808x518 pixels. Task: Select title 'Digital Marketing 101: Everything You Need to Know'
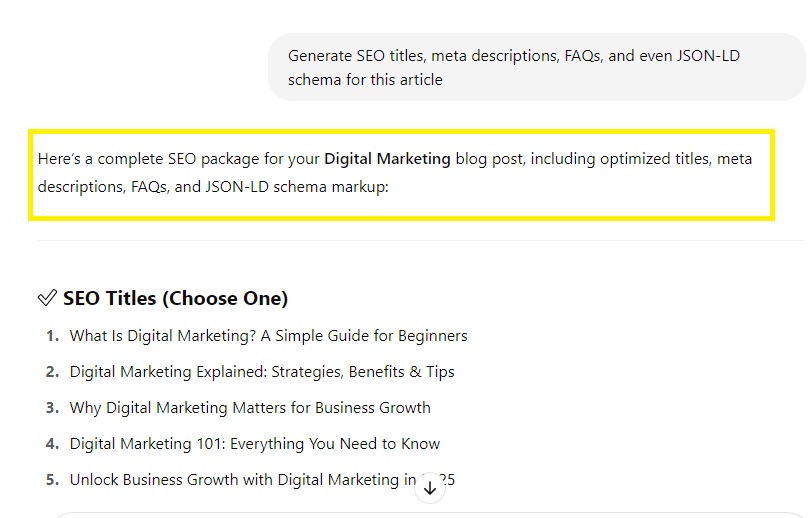[255, 444]
